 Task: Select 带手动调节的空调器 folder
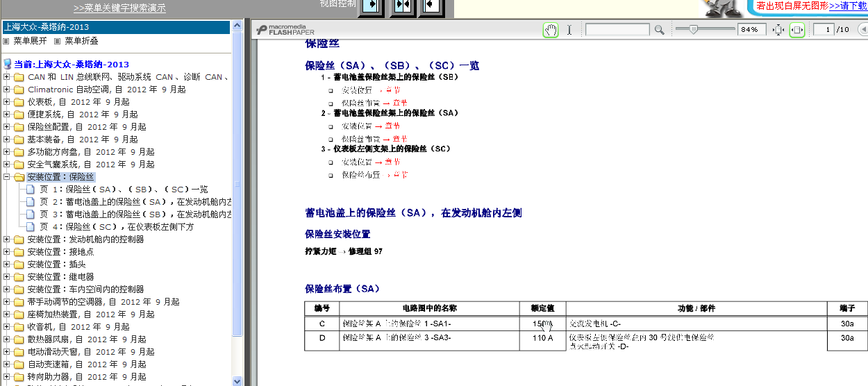point(103,302)
